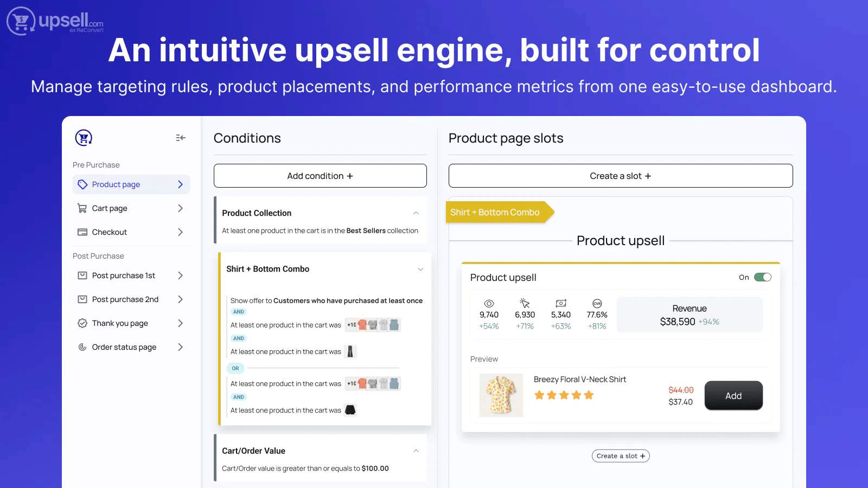Collapse the Cart/Order Value condition
Image resolution: width=868 pixels, height=488 pixels.
pos(416,450)
